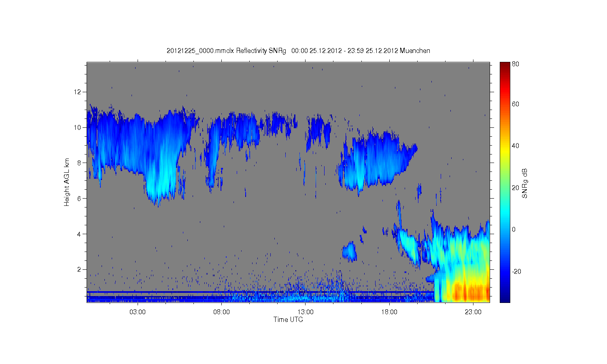Click the 'SNRg dB' colorbar label
The width and height of the screenshot is (607, 364).
(525, 183)
